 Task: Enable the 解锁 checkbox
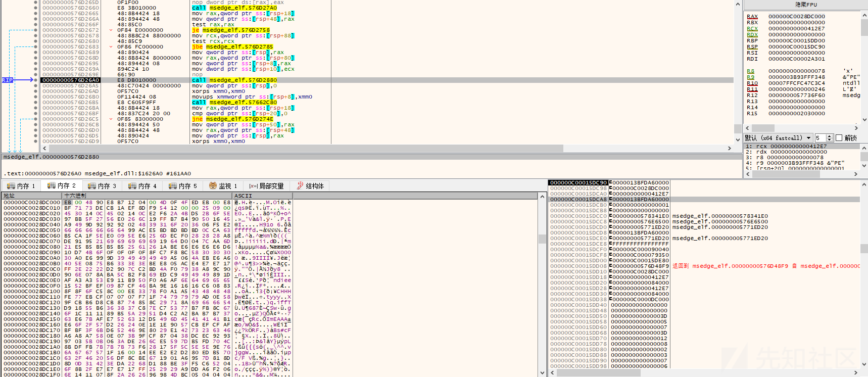point(839,138)
